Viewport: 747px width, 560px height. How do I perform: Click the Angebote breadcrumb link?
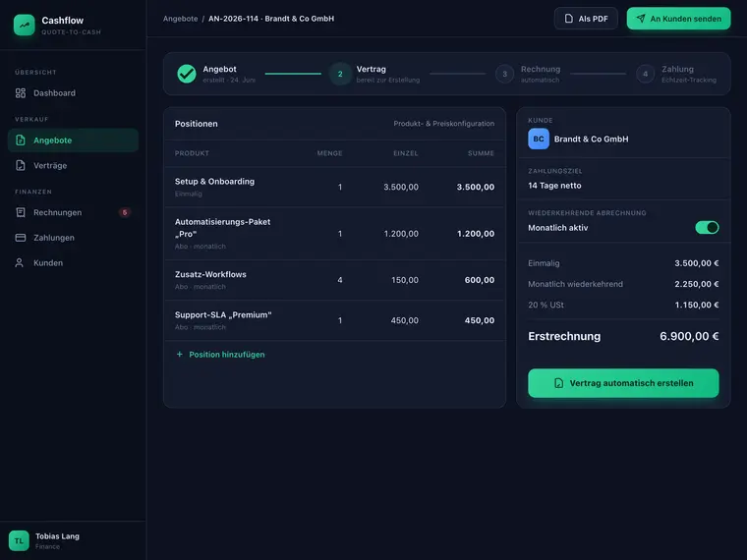(180, 19)
